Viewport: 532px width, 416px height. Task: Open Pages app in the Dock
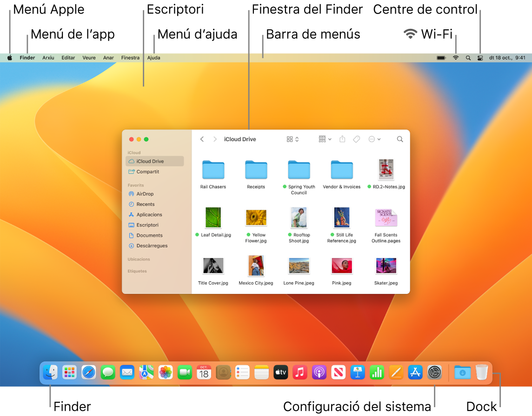(x=396, y=373)
